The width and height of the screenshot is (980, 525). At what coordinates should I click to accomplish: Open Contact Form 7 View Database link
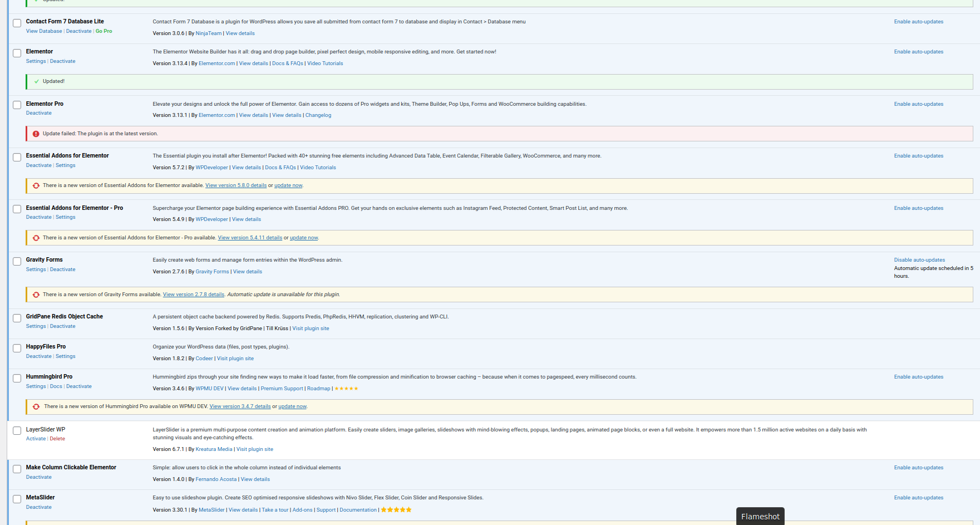[x=44, y=31]
